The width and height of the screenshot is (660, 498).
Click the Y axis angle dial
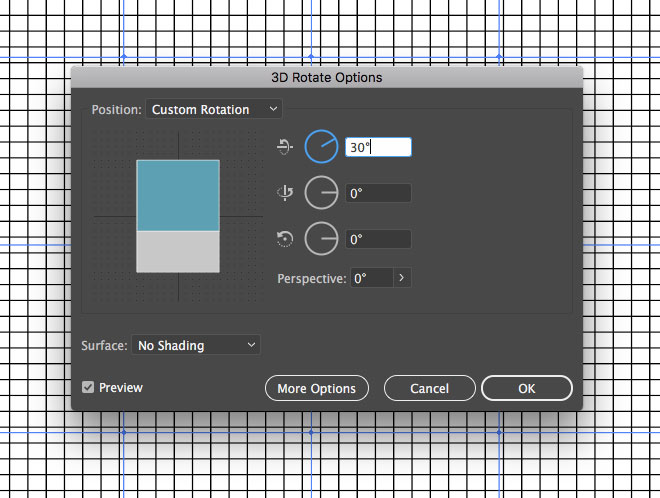(321, 193)
